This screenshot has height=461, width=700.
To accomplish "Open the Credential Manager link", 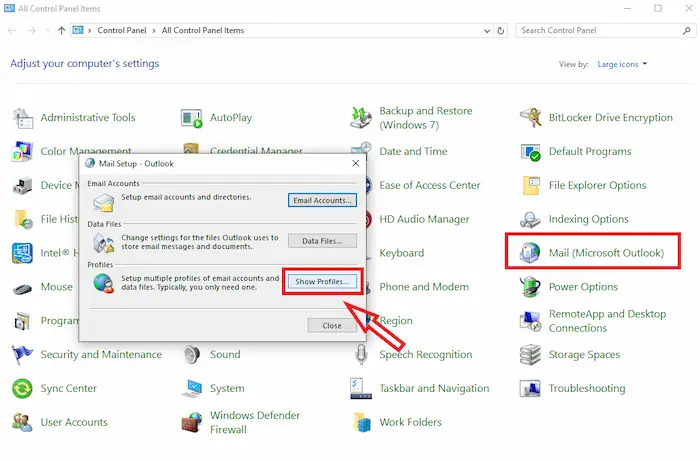I will (x=256, y=150).
